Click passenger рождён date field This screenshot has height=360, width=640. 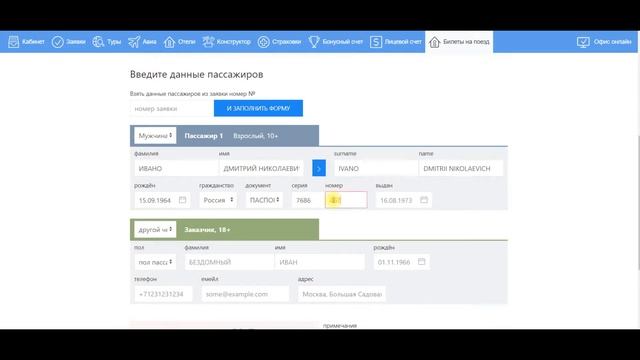pos(162,200)
